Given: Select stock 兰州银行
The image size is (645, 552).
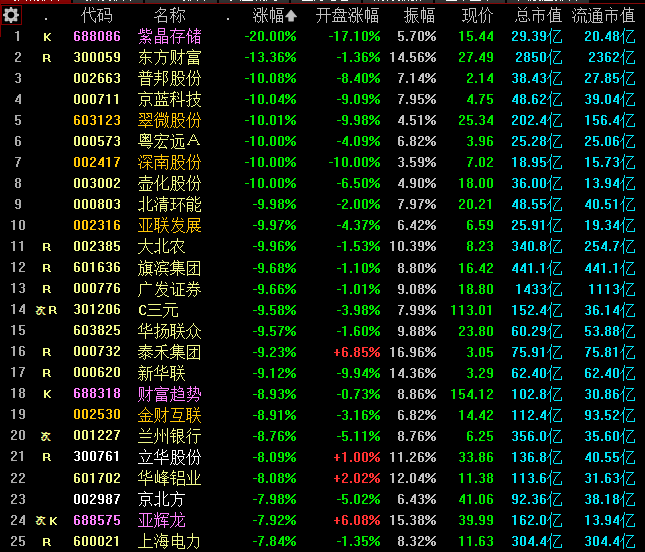Looking at the screenshot, I should click(169, 436).
